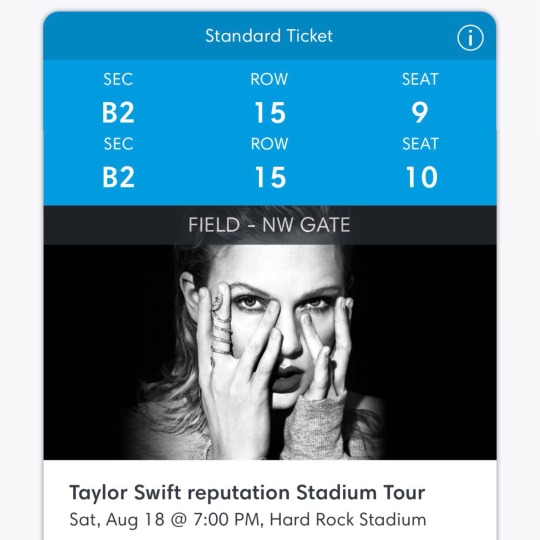The image size is (540, 540).
Task: Open the Taylor Swift reputation Stadium Tour title
Action: tap(247, 492)
